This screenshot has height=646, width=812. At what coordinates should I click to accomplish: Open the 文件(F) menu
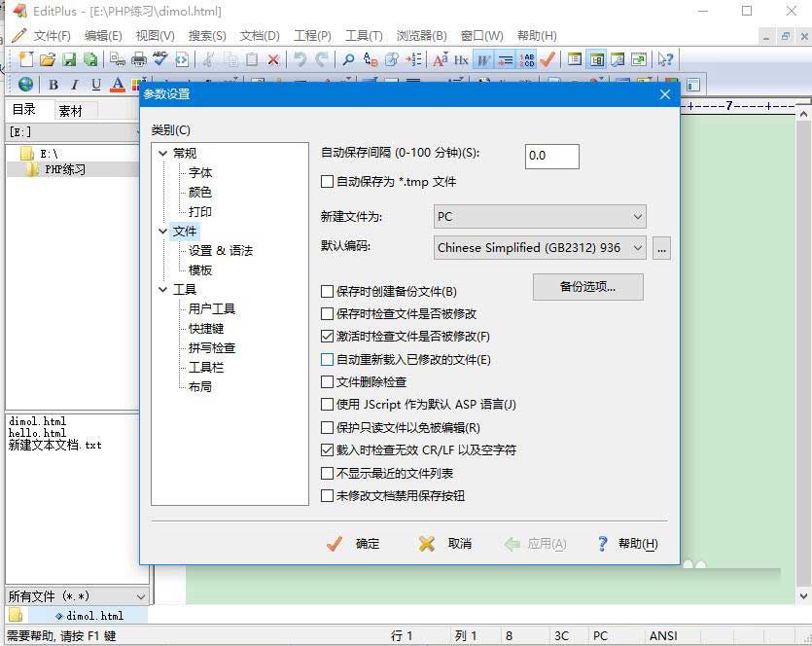point(52,36)
